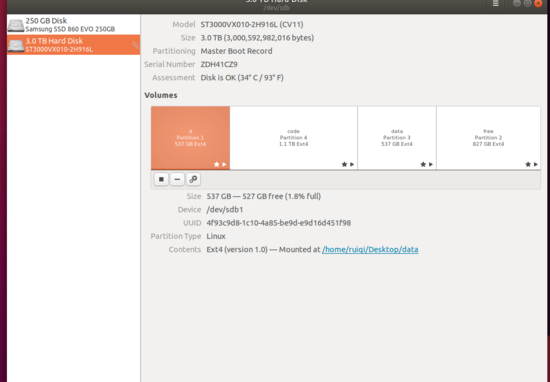The width and height of the screenshot is (550, 382).
Task: Select the 'free' Partition 2 827 GB volume
Action: (488, 138)
